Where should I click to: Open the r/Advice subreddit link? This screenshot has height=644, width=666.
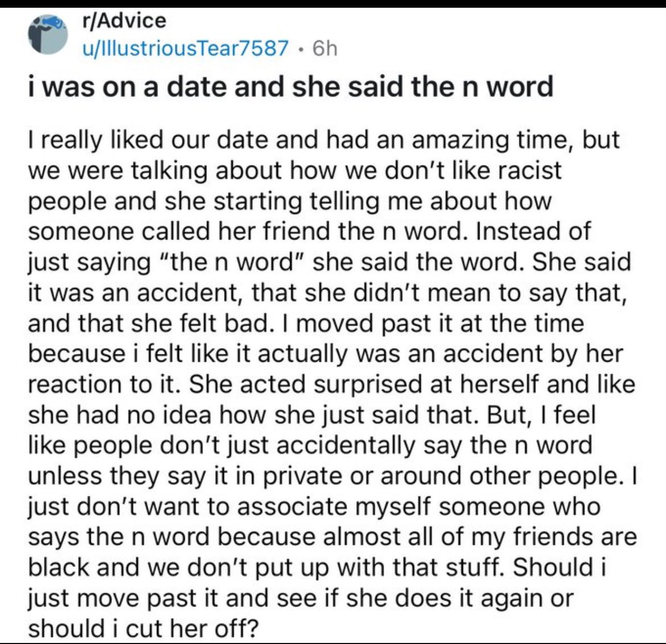click(x=124, y=21)
